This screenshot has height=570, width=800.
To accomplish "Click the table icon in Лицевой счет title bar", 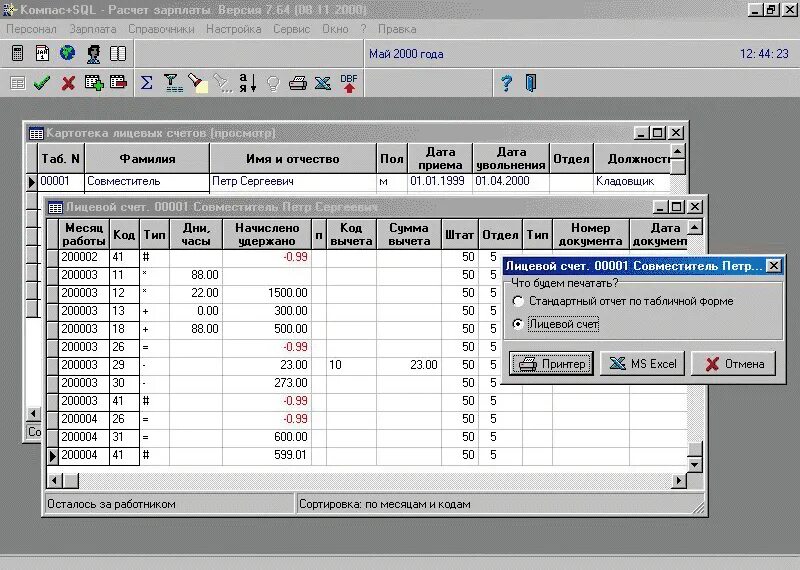I will (55, 208).
